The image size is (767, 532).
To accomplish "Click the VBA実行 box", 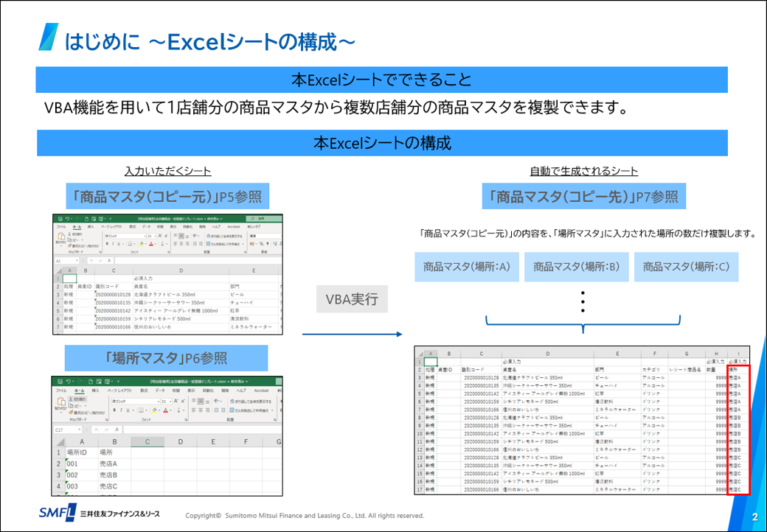I will coord(352,299).
